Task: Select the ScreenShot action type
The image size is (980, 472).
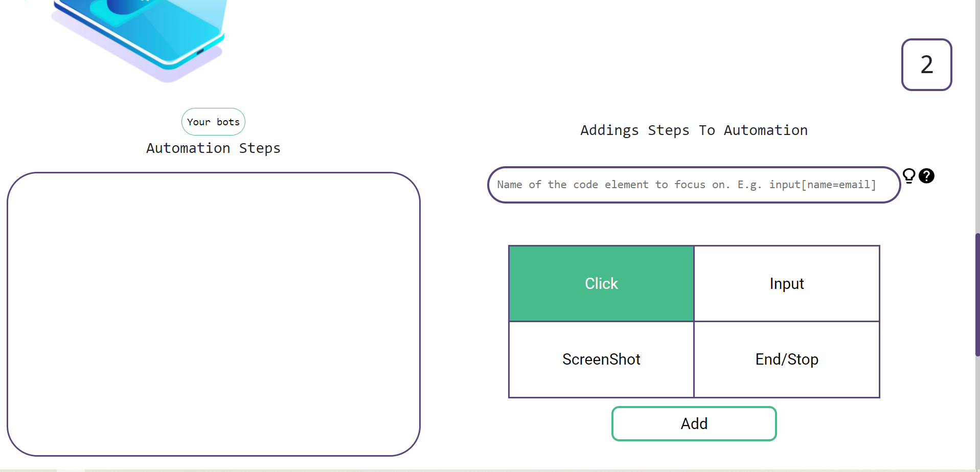Action: [x=601, y=359]
